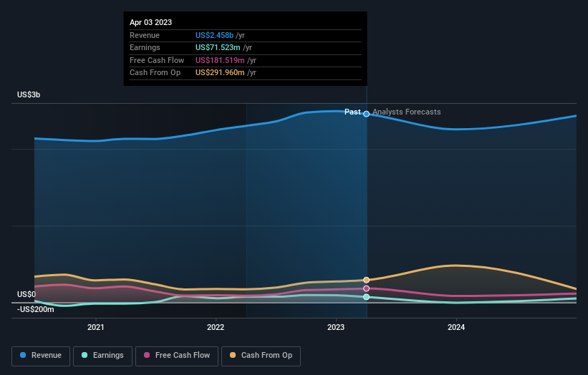The image size is (588, 375).
Task: Click the Revenue row label in tooltip
Action: (x=145, y=35)
